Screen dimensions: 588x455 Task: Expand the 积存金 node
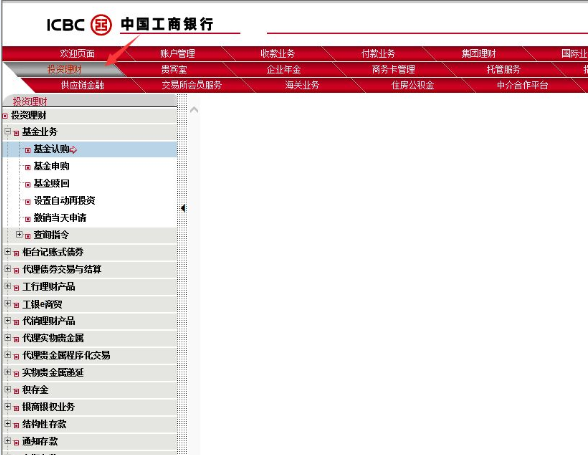pos(8,389)
